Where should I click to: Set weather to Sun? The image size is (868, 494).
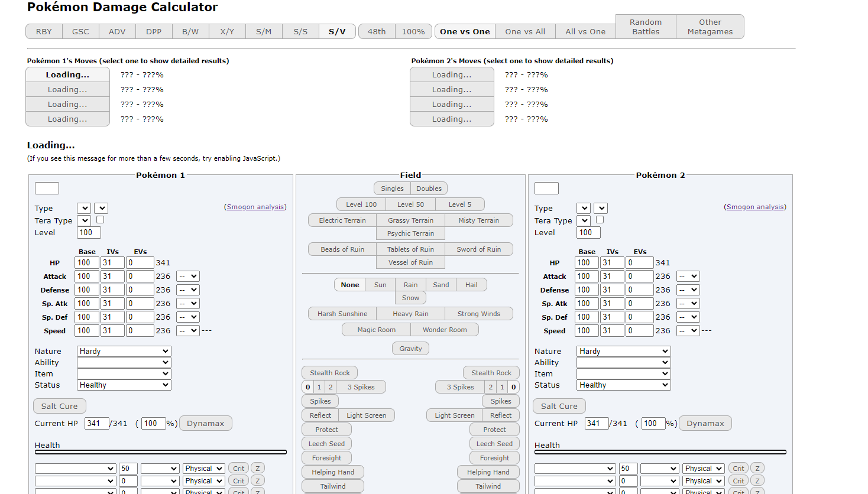tap(380, 285)
